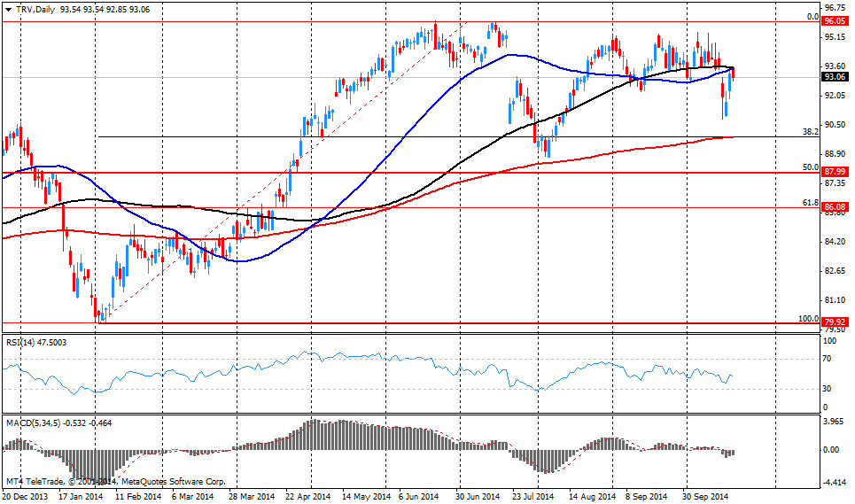Click the MACD scale value 3.965
Viewport: 855px width, 504px height.
tap(835, 421)
